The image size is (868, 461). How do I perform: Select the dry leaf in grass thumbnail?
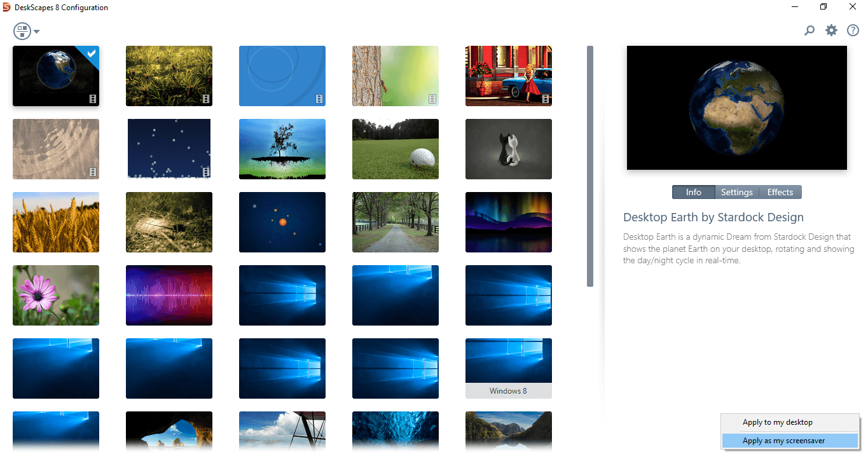(x=169, y=222)
